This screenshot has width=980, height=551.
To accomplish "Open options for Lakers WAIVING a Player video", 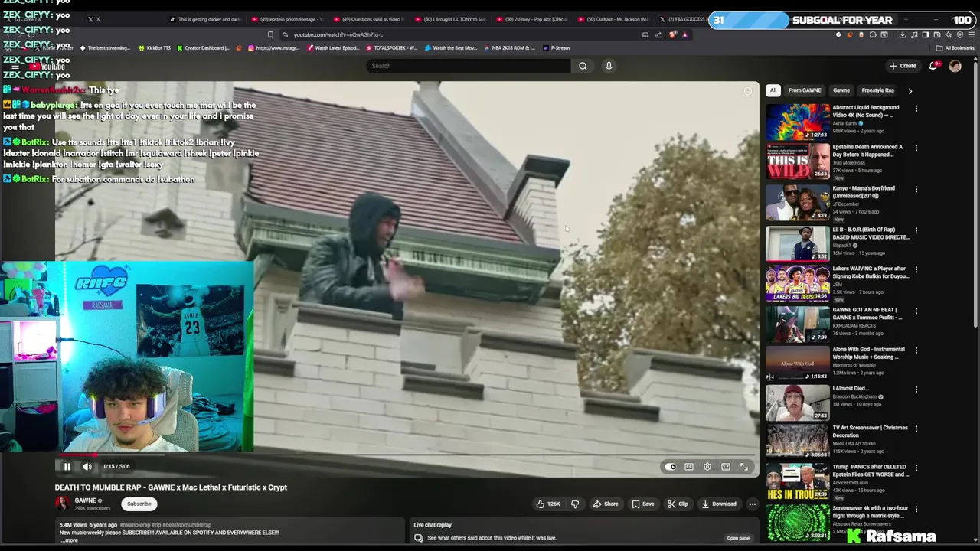I will tap(916, 269).
